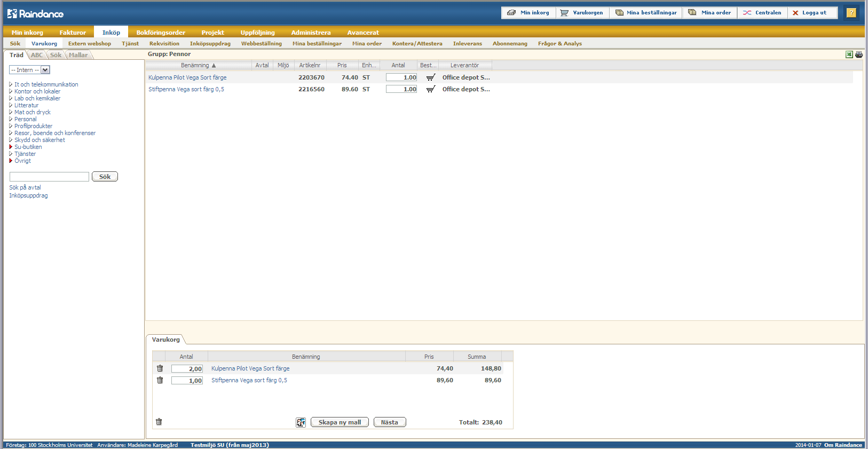The width and height of the screenshot is (868, 449).
Task: Open Rekvisition submenu
Action: point(164,44)
